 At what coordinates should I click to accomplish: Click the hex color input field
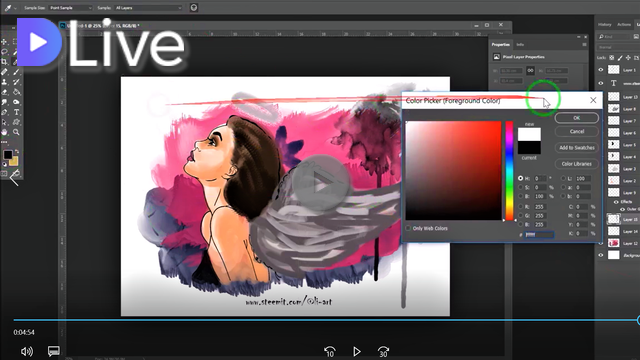coord(539,235)
